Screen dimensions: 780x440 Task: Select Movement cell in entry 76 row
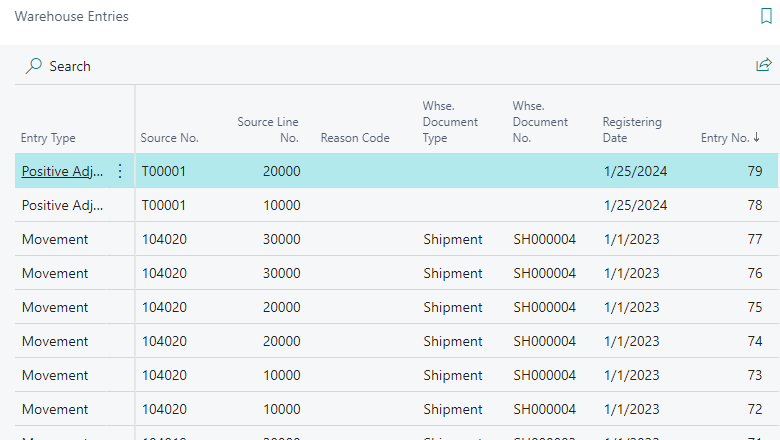pos(55,273)
